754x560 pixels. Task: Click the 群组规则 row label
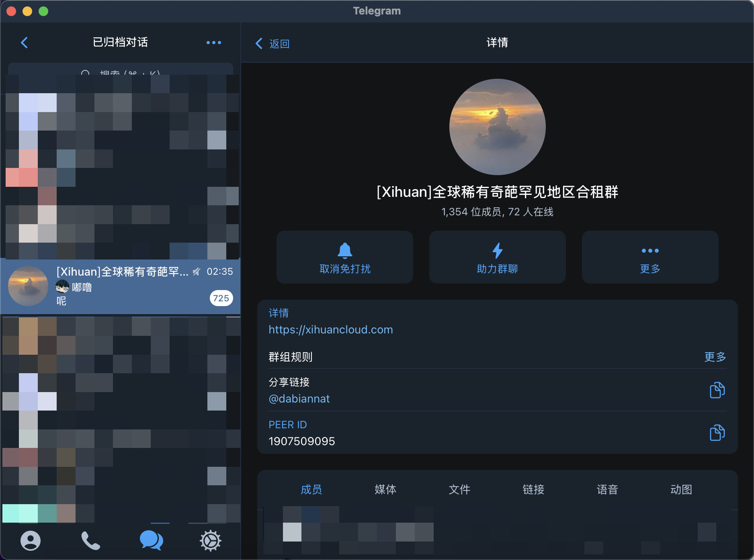291,357
